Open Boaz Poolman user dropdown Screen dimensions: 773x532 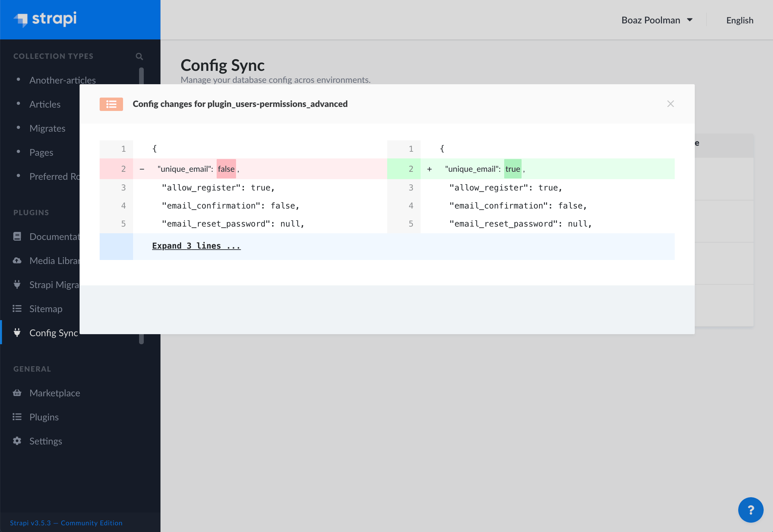(x=657, y=20)
